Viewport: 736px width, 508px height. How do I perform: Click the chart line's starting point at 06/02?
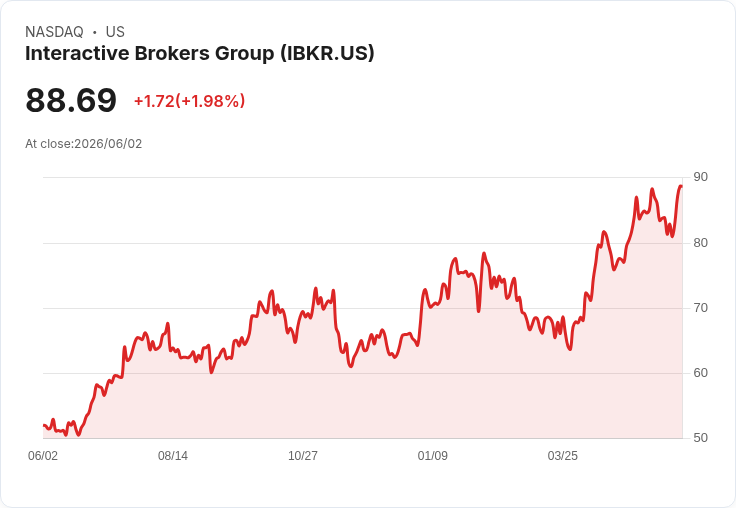click(44, 425)
